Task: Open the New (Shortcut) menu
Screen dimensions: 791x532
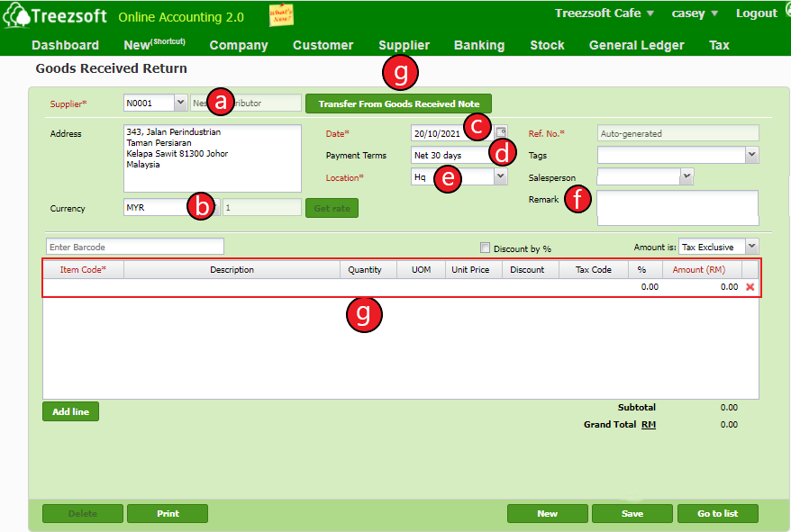Action: pyautogui.click(x=154, y=44)
